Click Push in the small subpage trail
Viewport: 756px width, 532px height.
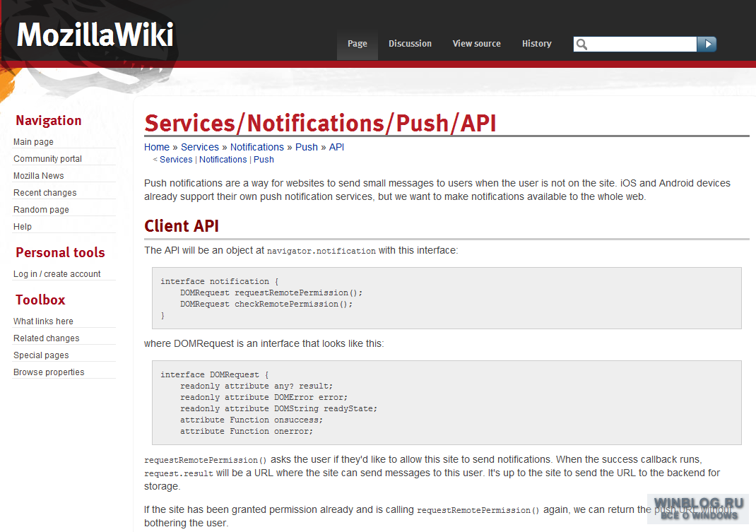pyautogui.click(x=264, y=160)
